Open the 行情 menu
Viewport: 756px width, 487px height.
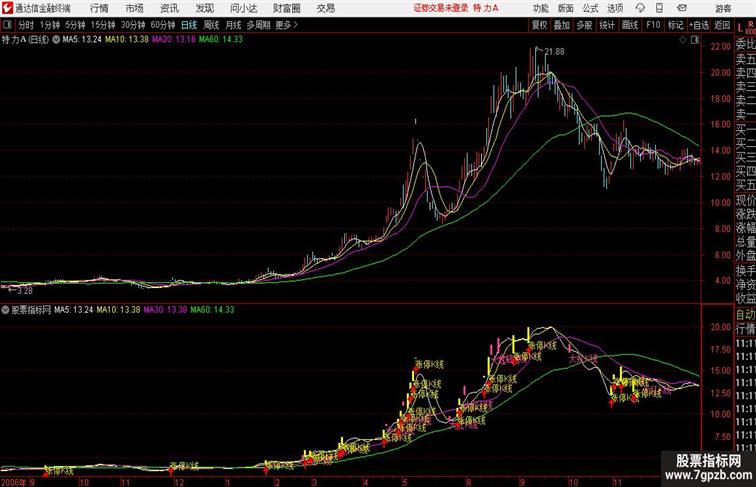(99, 8)
